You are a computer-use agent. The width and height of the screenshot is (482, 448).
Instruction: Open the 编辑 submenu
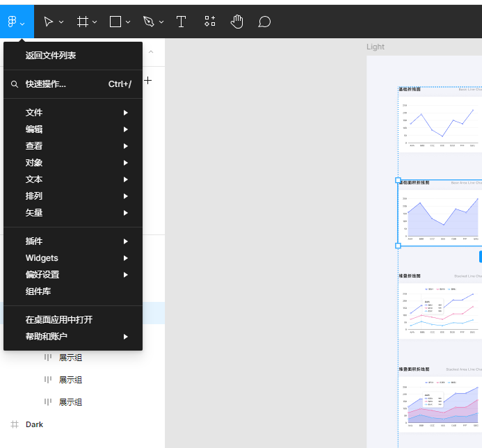point(73,129)
